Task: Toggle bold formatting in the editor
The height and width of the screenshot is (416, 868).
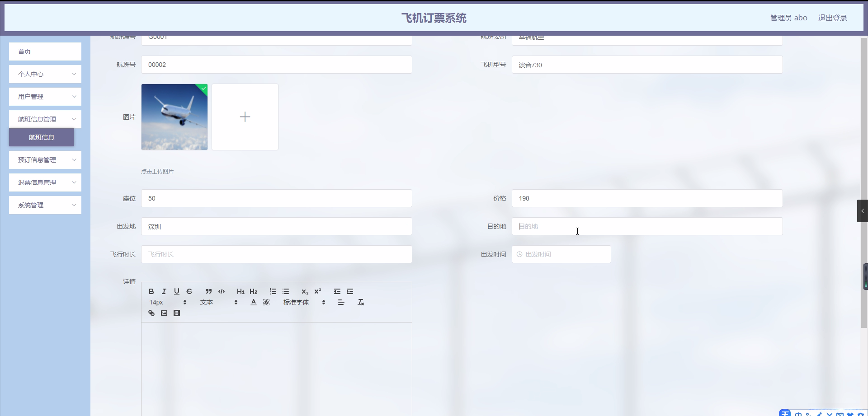Action: click(151, 291)
